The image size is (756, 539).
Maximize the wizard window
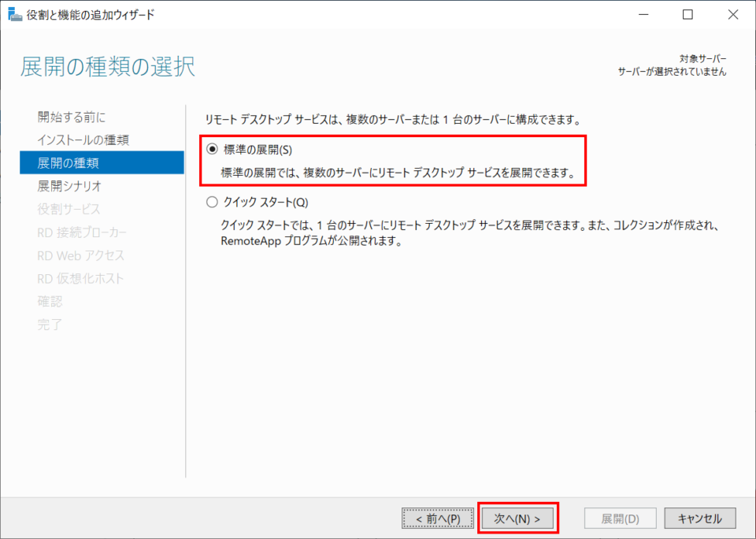coord(688,14)
